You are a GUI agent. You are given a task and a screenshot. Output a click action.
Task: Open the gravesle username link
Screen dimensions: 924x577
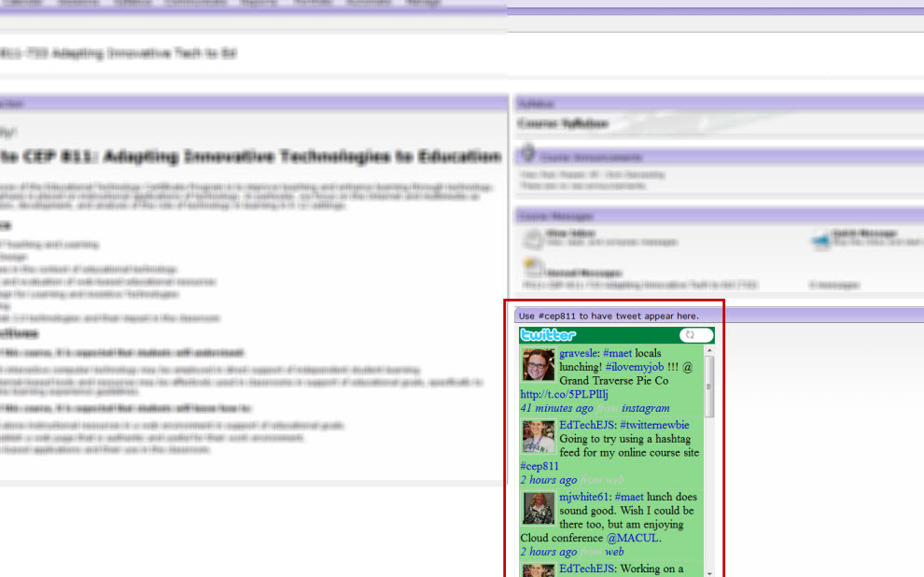(x=578, y=354)
